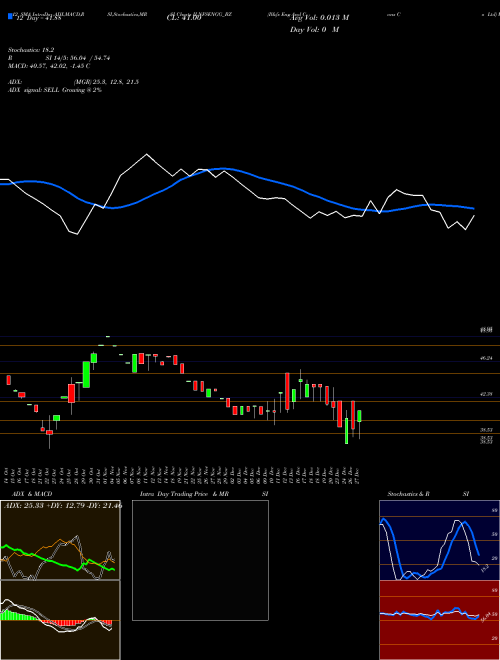The width and height of the screenshot is (500, 660).
Task: Click the 'Stochastics & R' panel title
Action: coord(409,494)
